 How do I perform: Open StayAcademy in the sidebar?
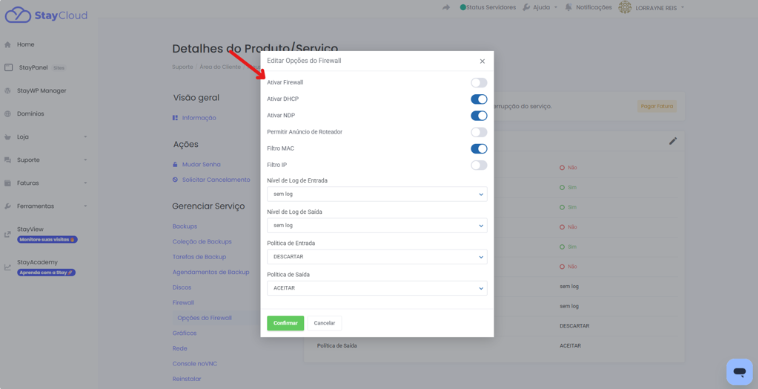[37, 262]
